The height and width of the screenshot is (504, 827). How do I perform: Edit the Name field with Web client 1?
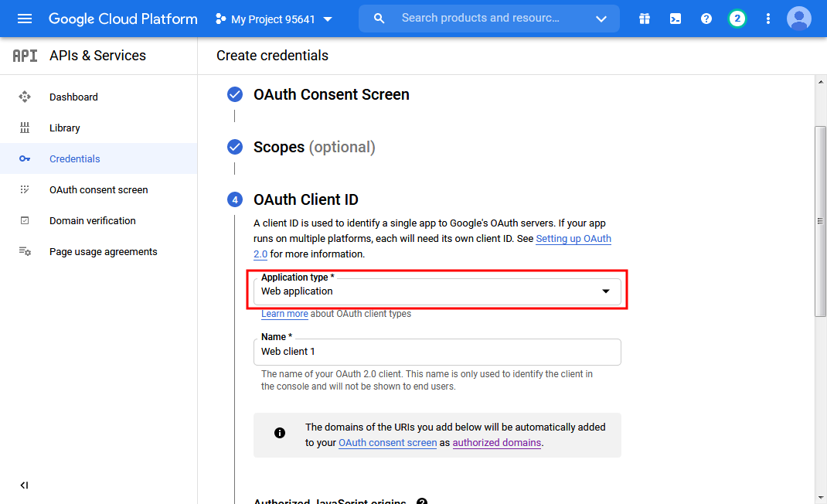pos(437,352)
